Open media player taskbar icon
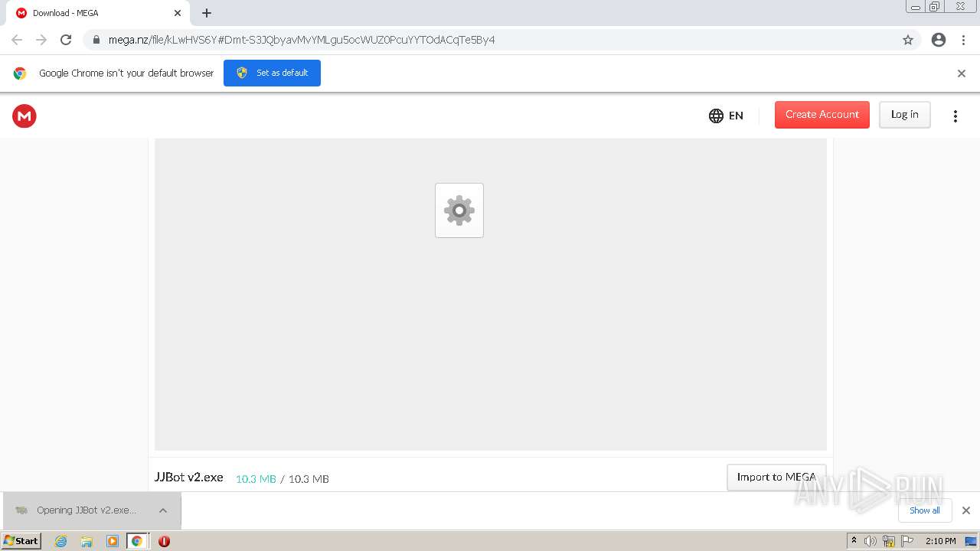The height and width of the screenshot is (551, 980). point(113,541)
